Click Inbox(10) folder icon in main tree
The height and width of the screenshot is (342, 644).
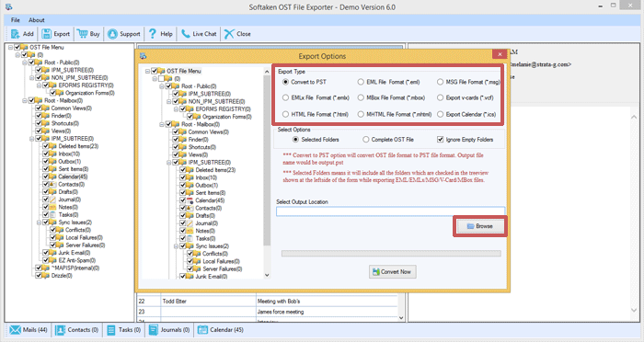coord(53,154)
